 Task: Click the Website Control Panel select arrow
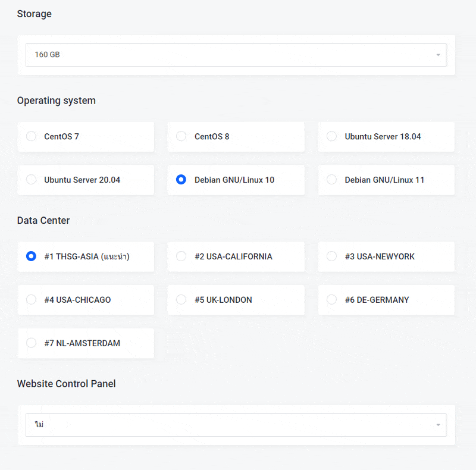coord(438,425)
